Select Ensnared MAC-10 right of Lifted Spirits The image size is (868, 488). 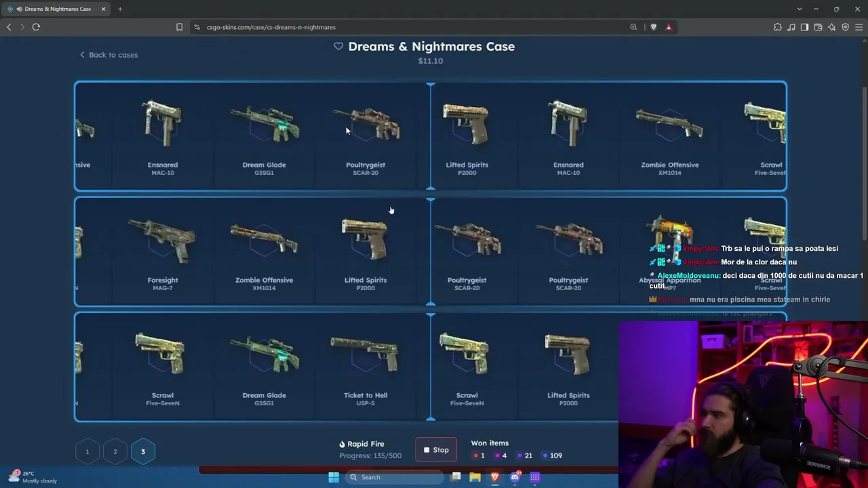568,136
